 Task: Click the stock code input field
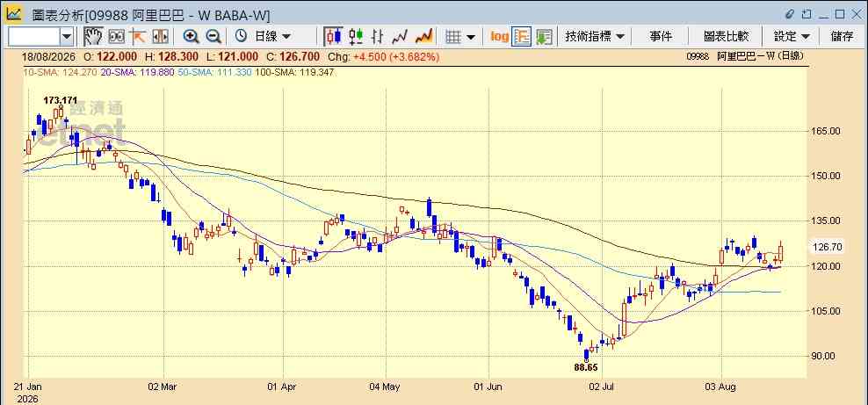(x=33, y=37)
